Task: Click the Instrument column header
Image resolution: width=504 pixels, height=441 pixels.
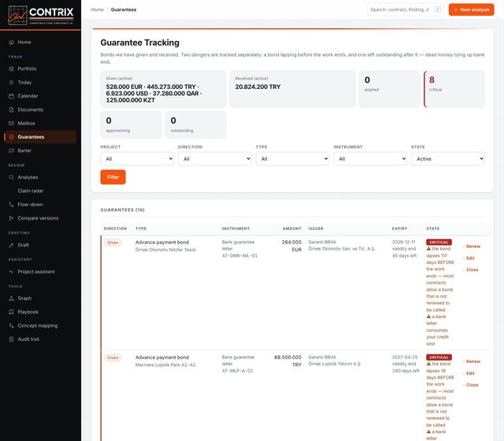Action: point(235,228)
